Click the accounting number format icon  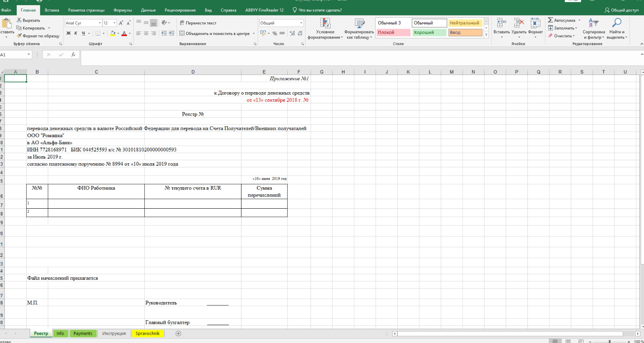(263, 33)
